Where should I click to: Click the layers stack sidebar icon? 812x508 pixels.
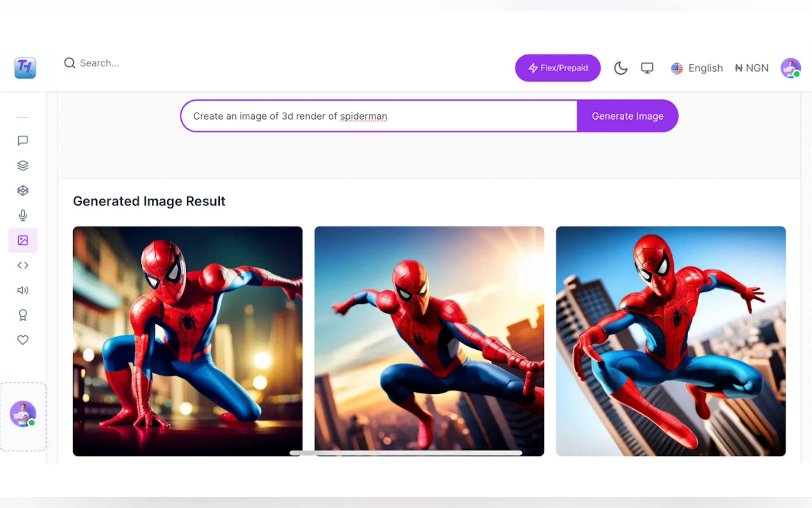[x=22, y=165]
